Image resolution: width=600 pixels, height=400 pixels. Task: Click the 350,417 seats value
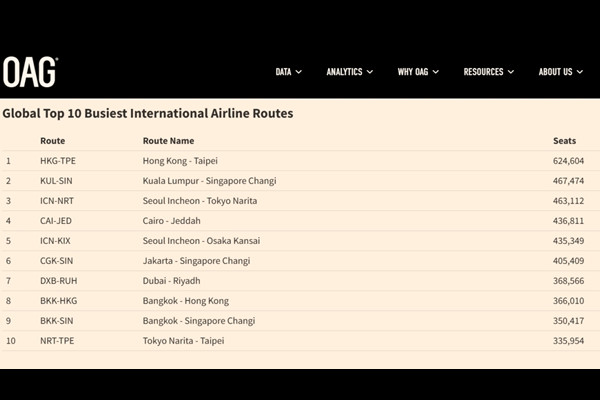click(x=568, y=321)
